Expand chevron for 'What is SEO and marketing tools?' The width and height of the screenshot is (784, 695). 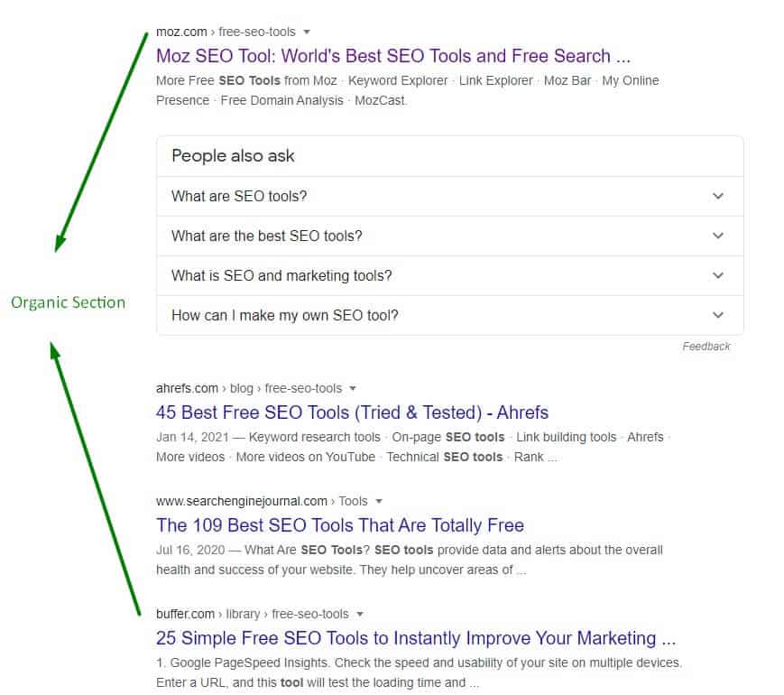718,275
